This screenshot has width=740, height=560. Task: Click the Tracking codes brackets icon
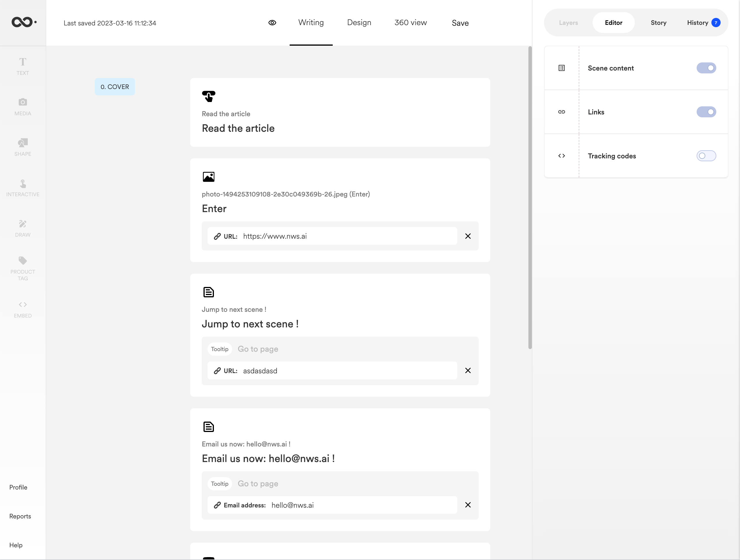(x=562, y=156)
